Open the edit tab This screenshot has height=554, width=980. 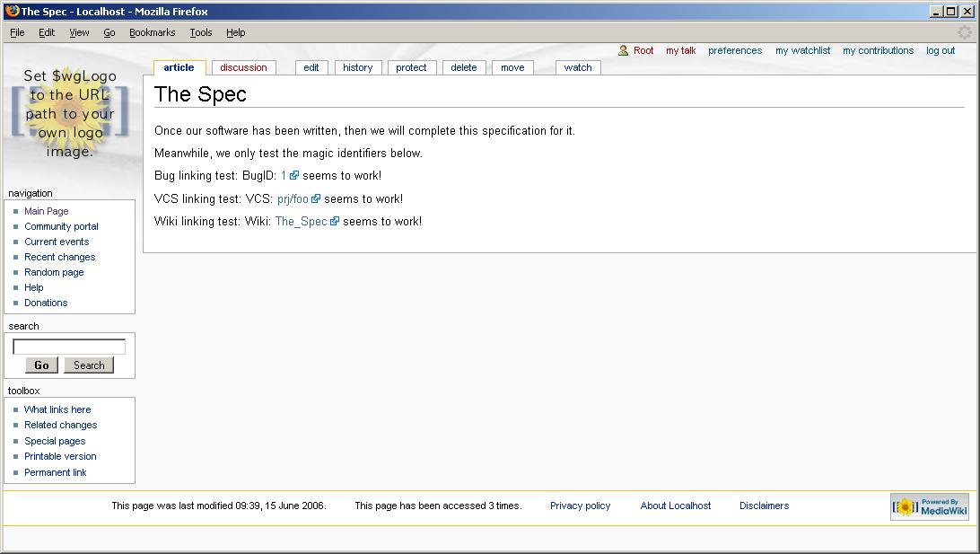tap(311, 67)
